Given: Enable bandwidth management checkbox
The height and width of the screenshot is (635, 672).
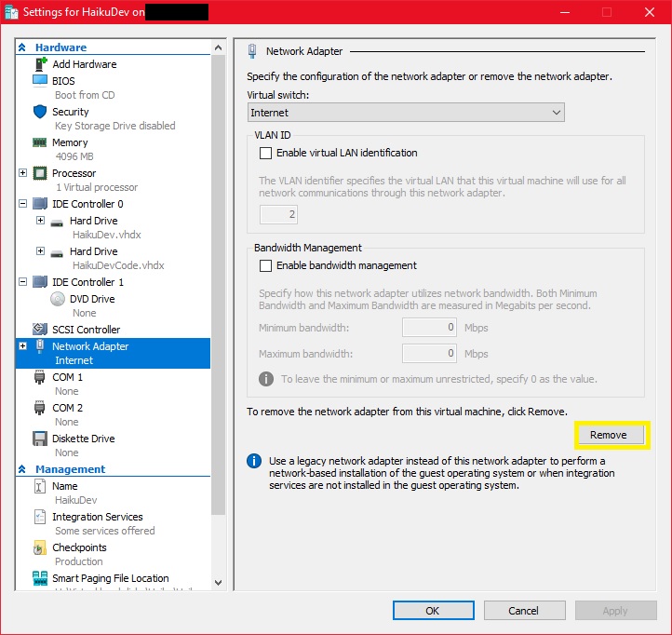Looking at the screenshot, I should click(x=266, y=265).
